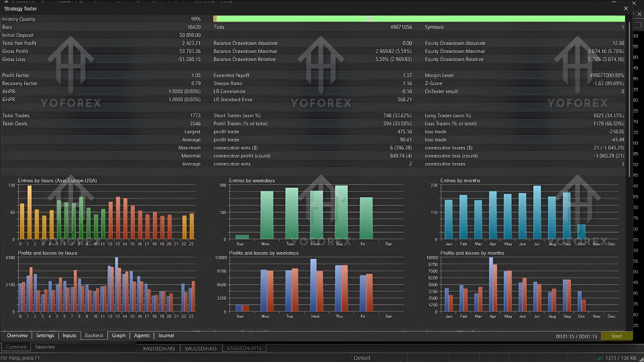This screenshot has height=362, width=644.
Task: Switch to the Settings tab
Action: 45,335
